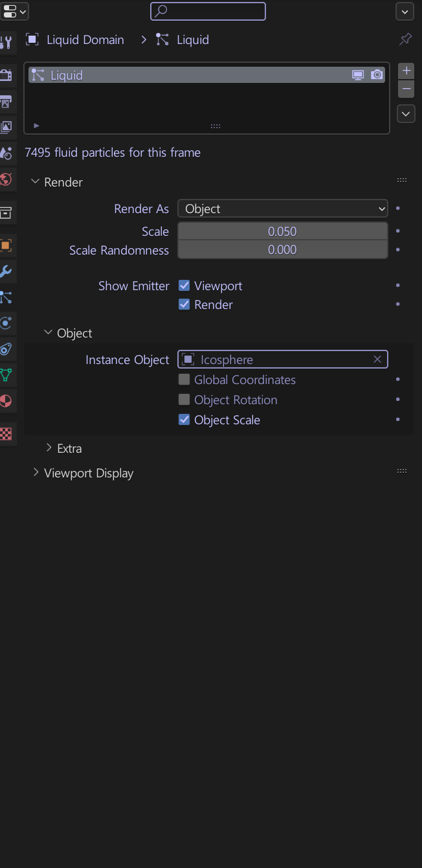This screenshot has height=868, width=422.
Task: Open the Render As dropdown
Action: pos(283,209)
